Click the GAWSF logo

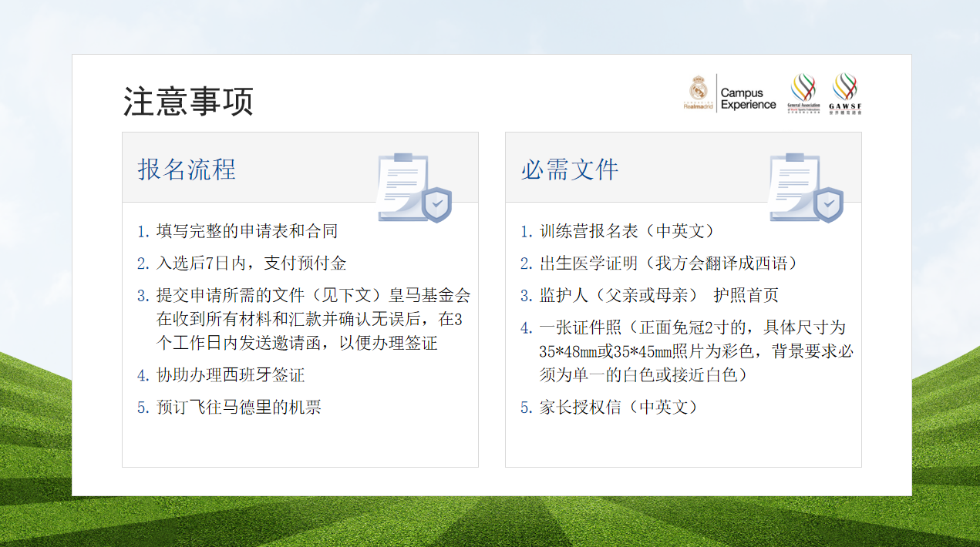pos(845,92)
